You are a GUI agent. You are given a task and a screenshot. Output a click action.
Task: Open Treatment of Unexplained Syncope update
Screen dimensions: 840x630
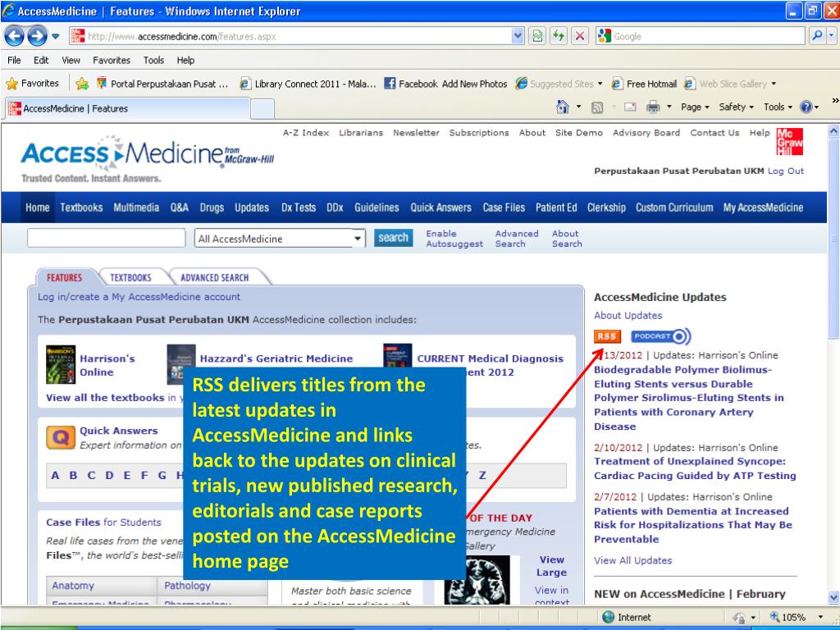pyautogui.click(x=695, y=468)
